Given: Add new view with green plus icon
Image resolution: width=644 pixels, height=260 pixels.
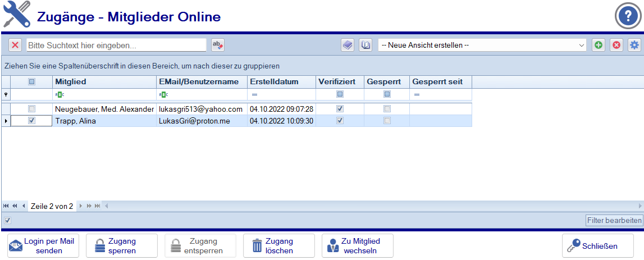Looking at the screenshot, I should click(599, 45).
